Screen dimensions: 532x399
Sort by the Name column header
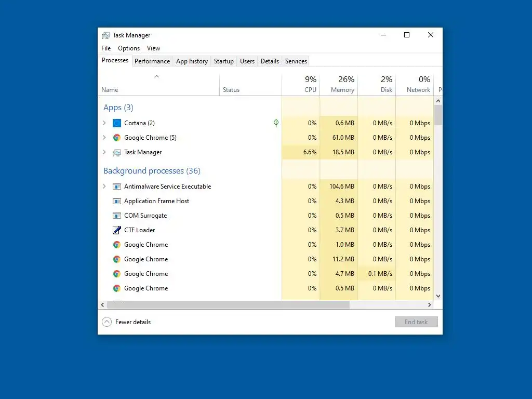point(159,85)
